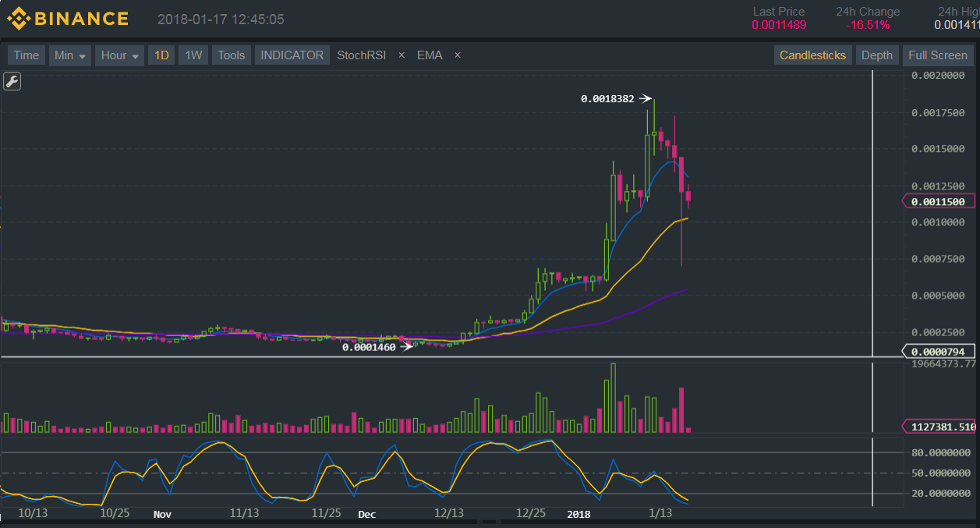Click the volume label 1127381.510
Viewport: 980px width, 528px height.
pyautogui.click(x=939, y=427)
